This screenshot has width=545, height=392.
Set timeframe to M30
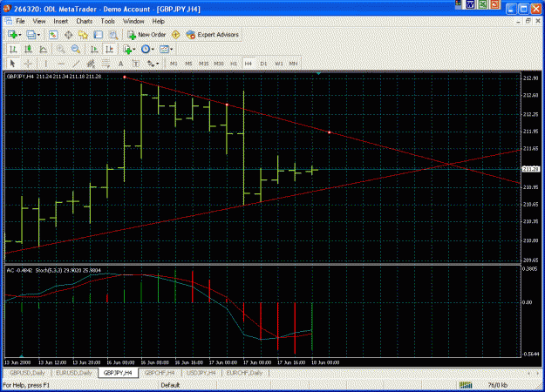[219, 64]
